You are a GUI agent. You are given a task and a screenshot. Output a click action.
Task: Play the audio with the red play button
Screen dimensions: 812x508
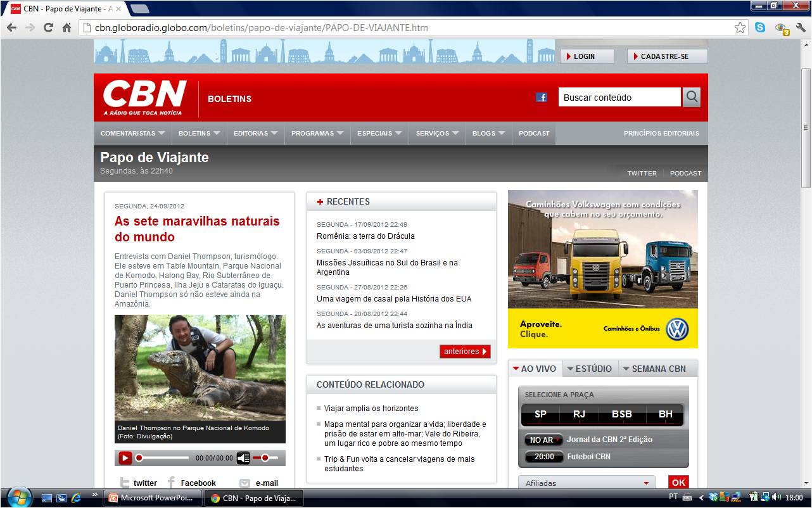[125, 457]
